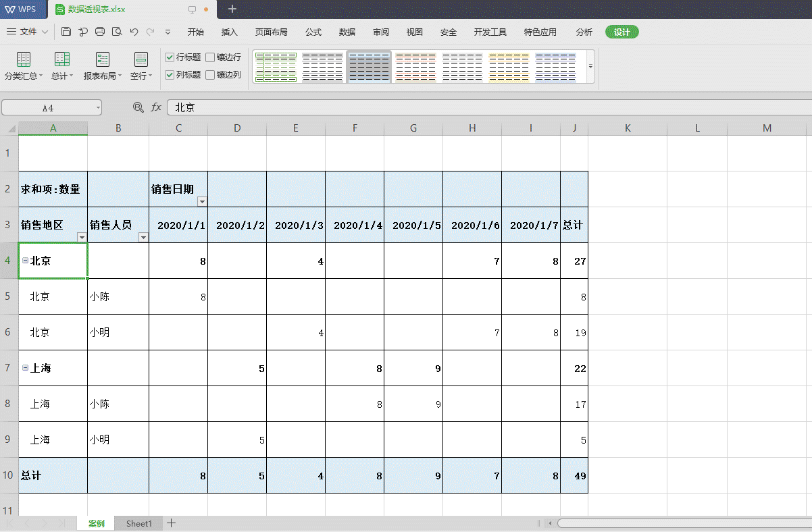Click the Undo icon
The width and height of the screenshot is (812, 532).
click(x=133, y=31)
